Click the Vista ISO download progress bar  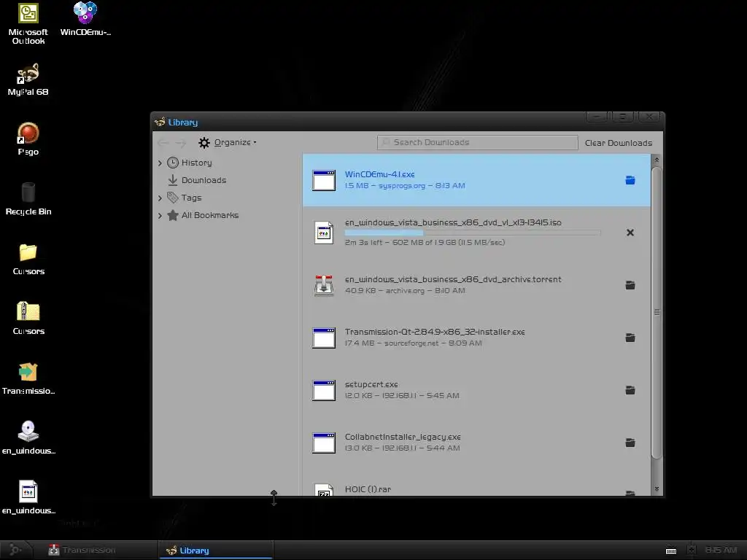coord(473,233)
